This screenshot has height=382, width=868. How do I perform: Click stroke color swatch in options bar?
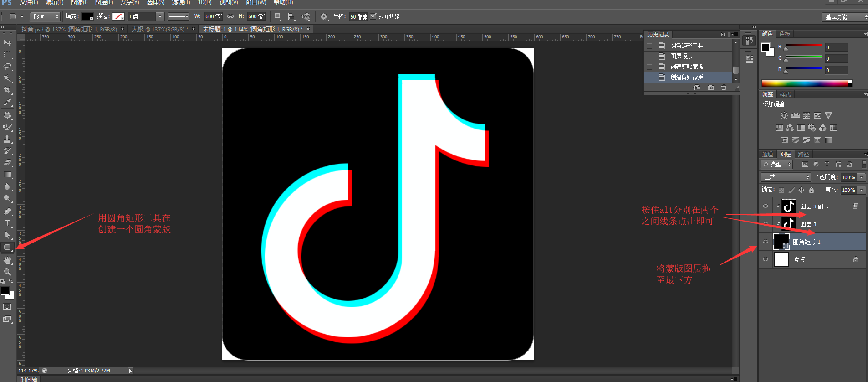[118, 16]
